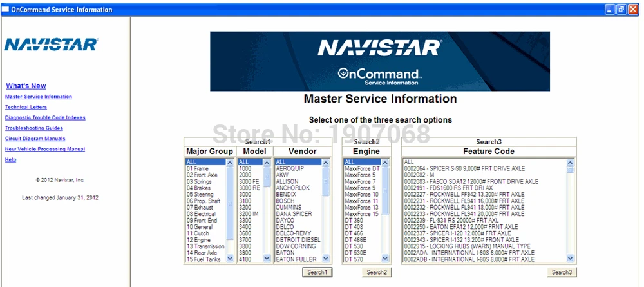Select feature code 0002083 FABCO SDA12

click(485, 181)
